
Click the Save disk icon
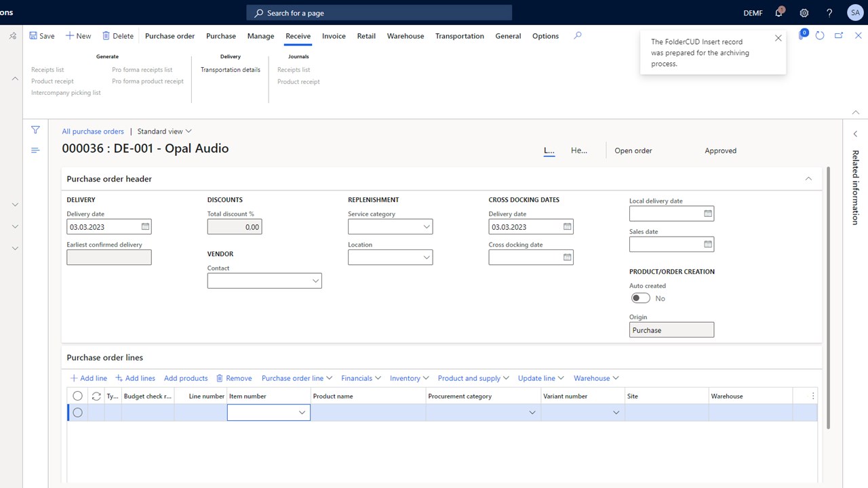tap(33, 36)
